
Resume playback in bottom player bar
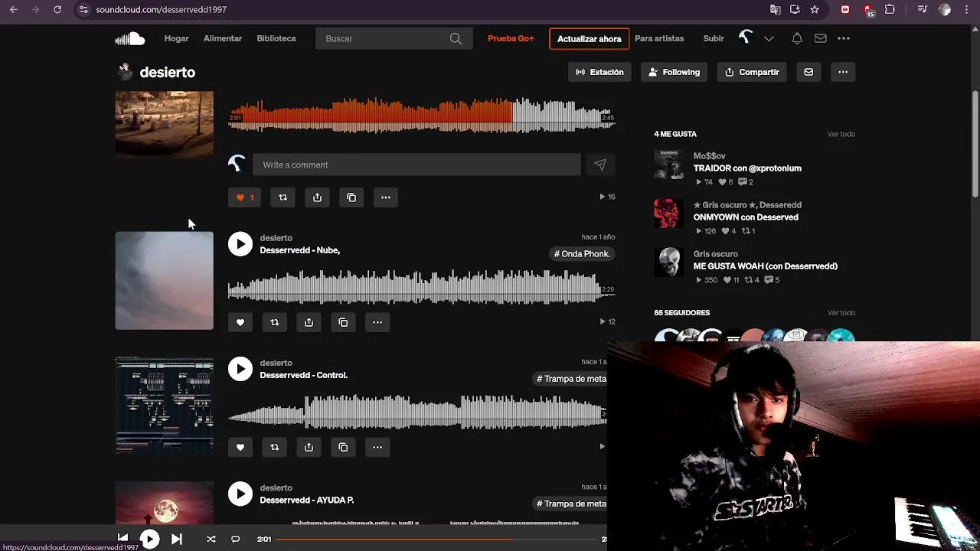click(150, 539)
